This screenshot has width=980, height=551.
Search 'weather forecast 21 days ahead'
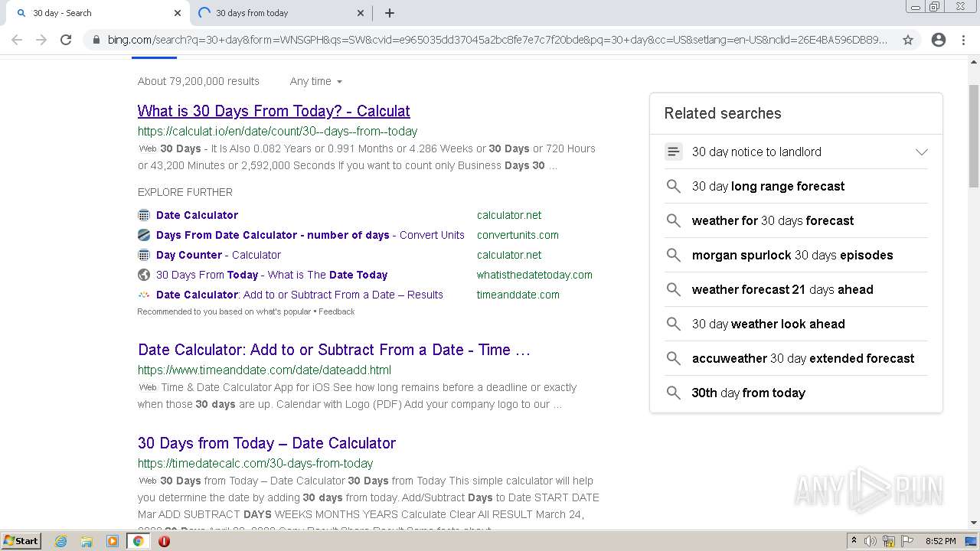click(x=782, y=289)
